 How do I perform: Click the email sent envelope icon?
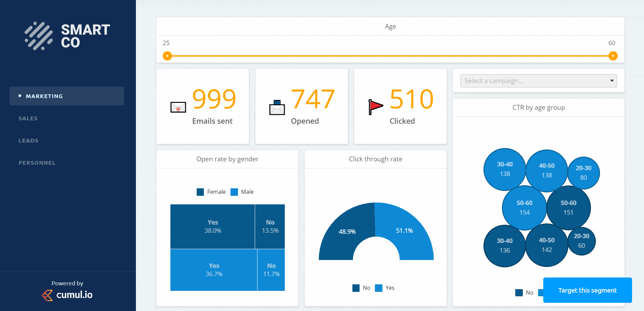point(178,107)
